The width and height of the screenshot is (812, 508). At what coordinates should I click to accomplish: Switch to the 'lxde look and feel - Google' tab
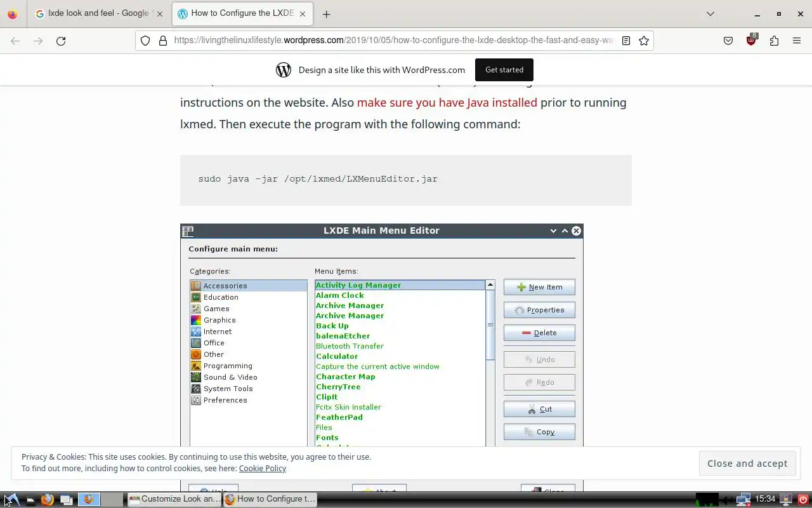(98, 13)
